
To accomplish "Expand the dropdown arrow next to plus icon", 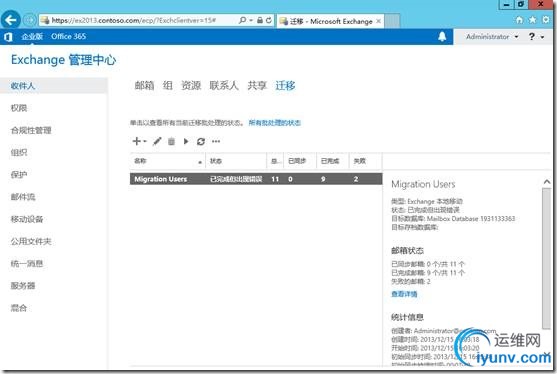I will coord(145,141).
